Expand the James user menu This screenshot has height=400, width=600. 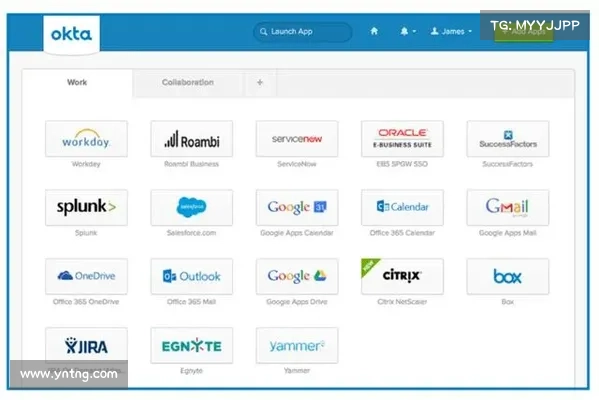coord(451,31)
